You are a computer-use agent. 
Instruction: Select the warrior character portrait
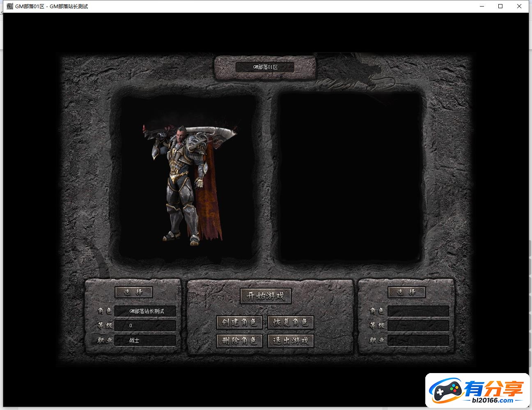[x=190, y=184]
